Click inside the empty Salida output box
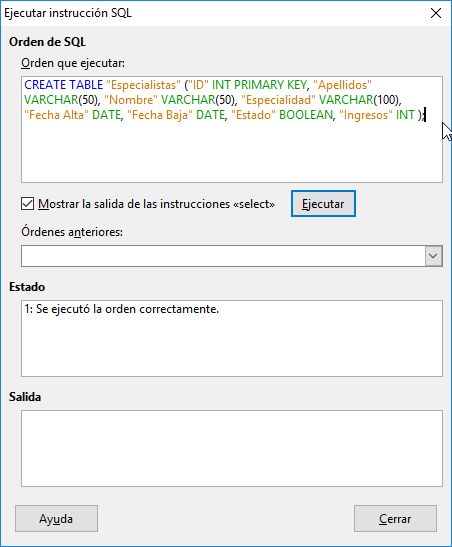Screen dimensions: 452x547 click(x=232, y=448)
